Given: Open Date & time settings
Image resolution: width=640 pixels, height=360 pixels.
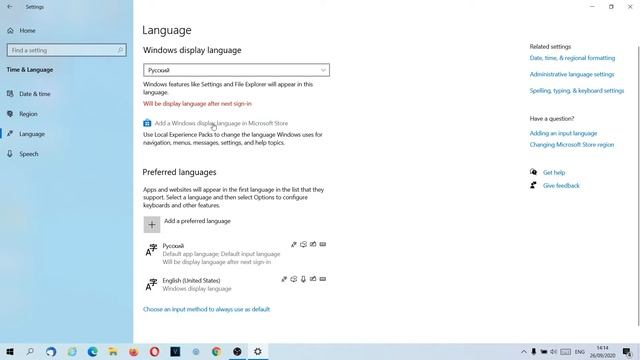Looking at the screenshot, I should 35,94.
